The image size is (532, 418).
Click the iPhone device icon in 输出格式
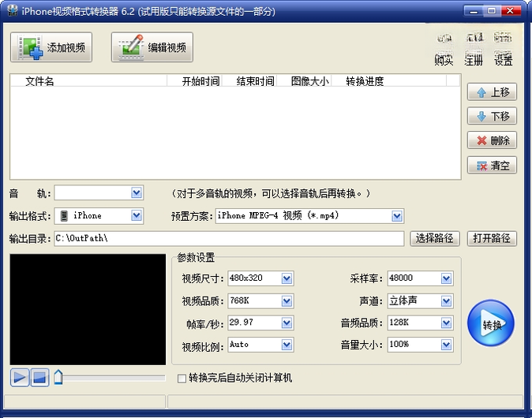click(64, 215)
